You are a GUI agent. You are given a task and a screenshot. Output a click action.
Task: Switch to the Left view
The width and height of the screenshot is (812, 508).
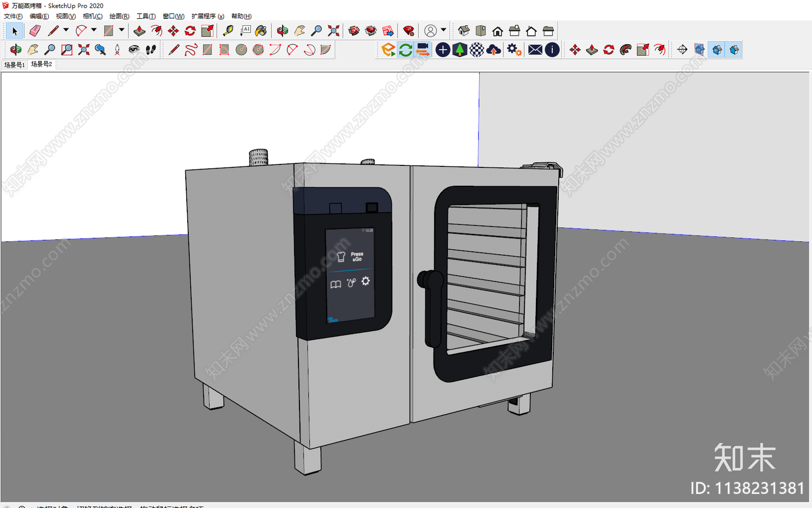coord(548,31)
